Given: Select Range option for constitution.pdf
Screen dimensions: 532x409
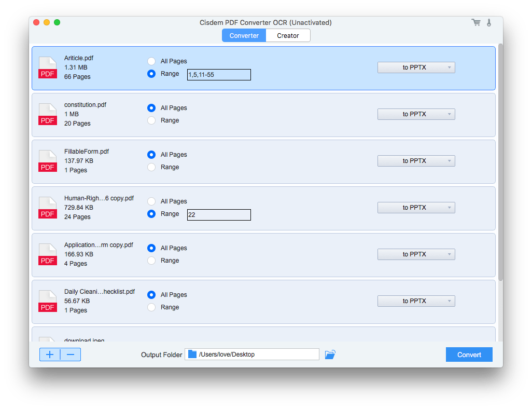Looking at the screenshot, I should point(151,120).
